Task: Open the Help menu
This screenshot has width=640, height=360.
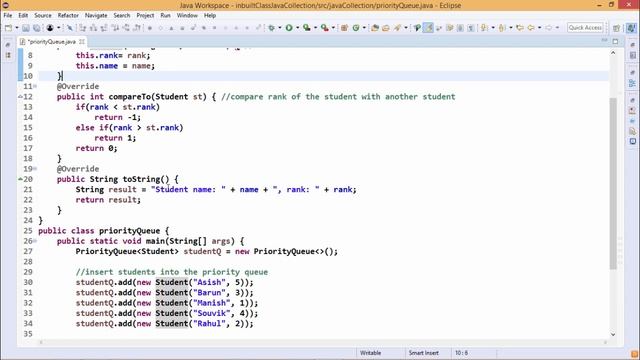Action: 210,15
